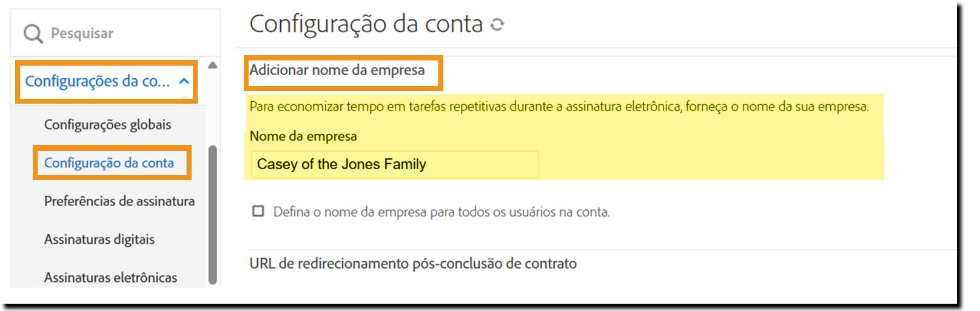
Task: Click the Configuração da conta page title
Action: pyautogui.click(x=366, y=24)
